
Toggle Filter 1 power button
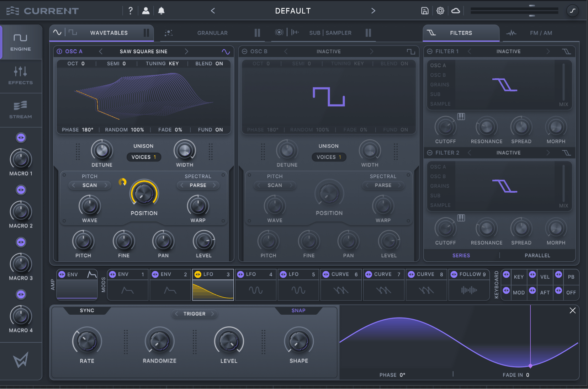[430, 52]
